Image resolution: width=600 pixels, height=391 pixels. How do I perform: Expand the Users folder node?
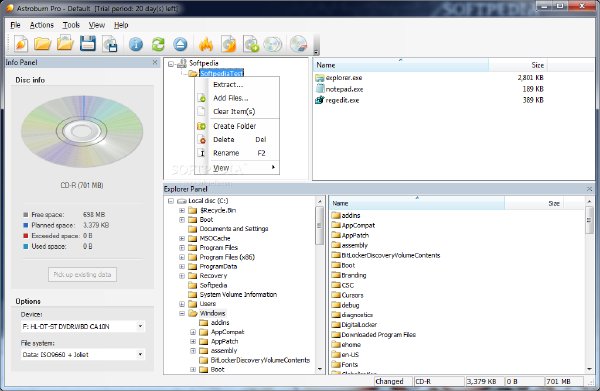[x=182, y=304]
